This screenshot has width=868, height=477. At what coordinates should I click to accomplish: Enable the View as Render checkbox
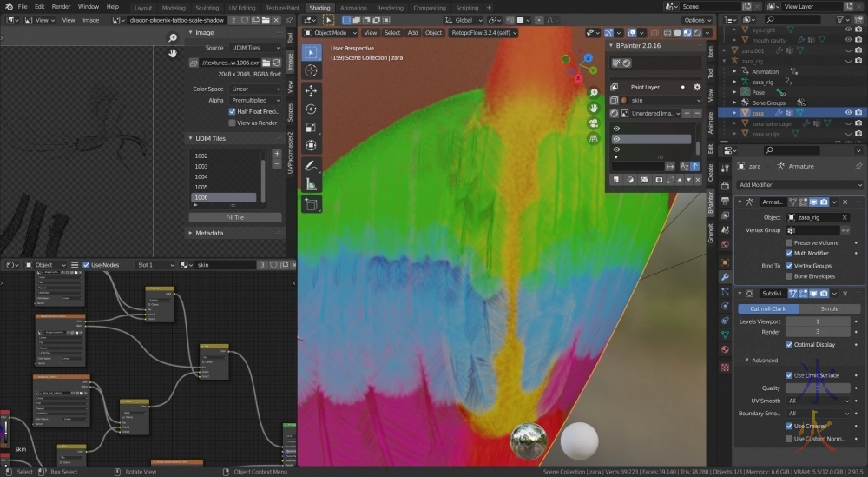(232, 123)
